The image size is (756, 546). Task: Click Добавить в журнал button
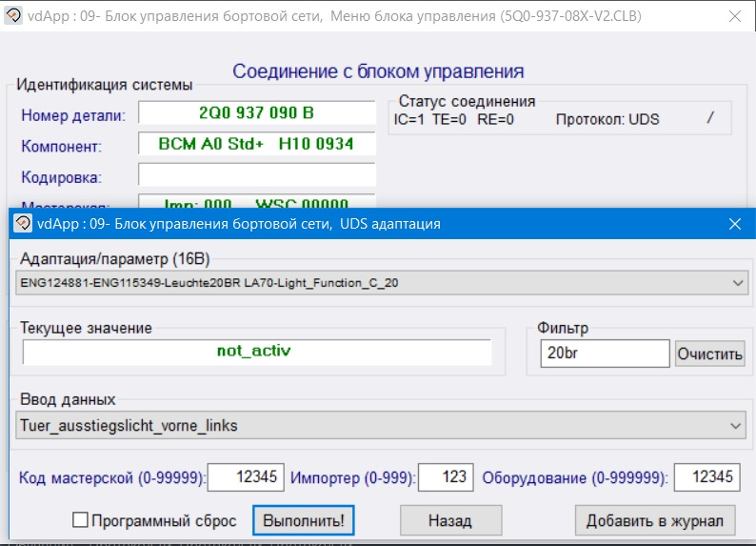(655, 520)
